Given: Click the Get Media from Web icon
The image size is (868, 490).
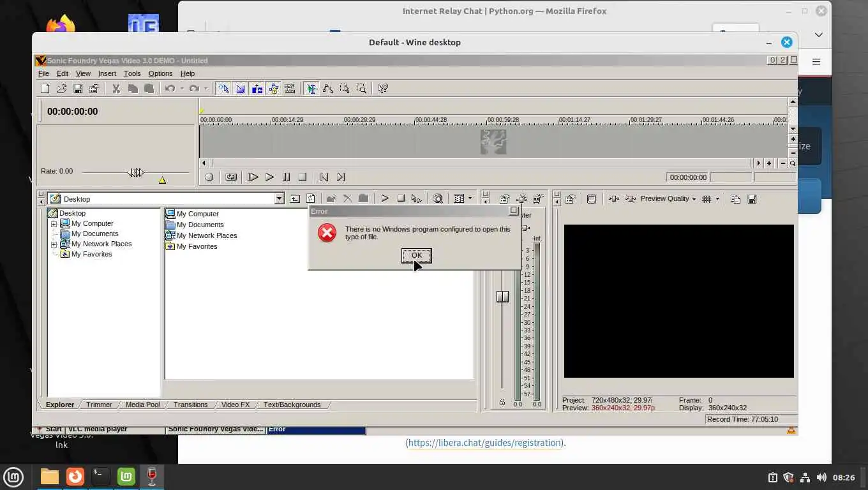Looking at the screenshot, I should [x=438, y=199].
